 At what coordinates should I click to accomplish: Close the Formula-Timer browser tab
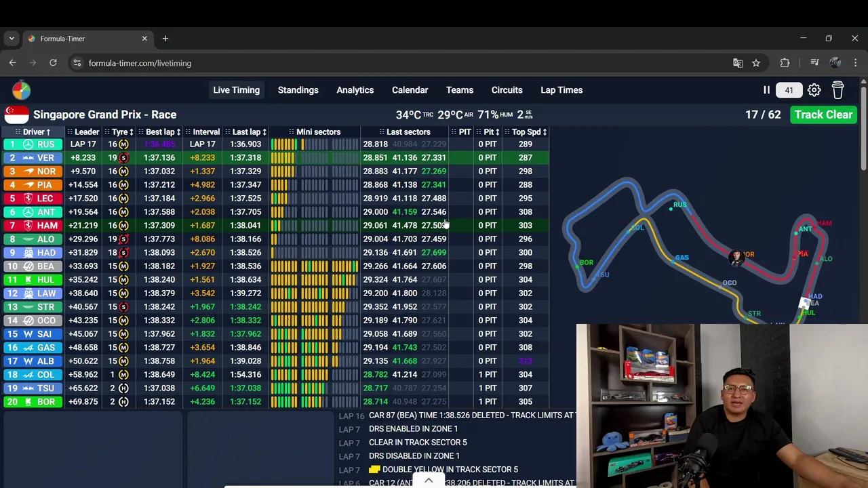click(144, 39)
